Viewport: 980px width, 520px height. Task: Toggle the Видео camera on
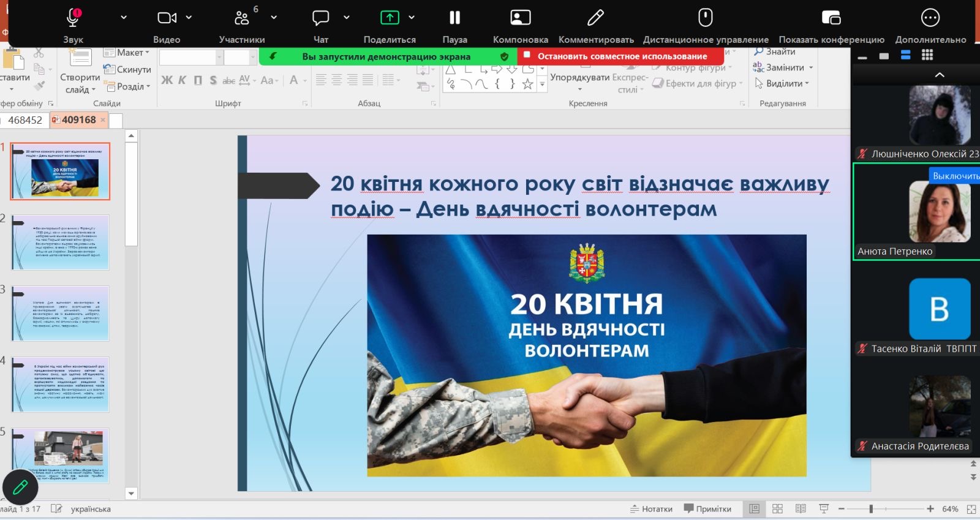click(167, 18)
